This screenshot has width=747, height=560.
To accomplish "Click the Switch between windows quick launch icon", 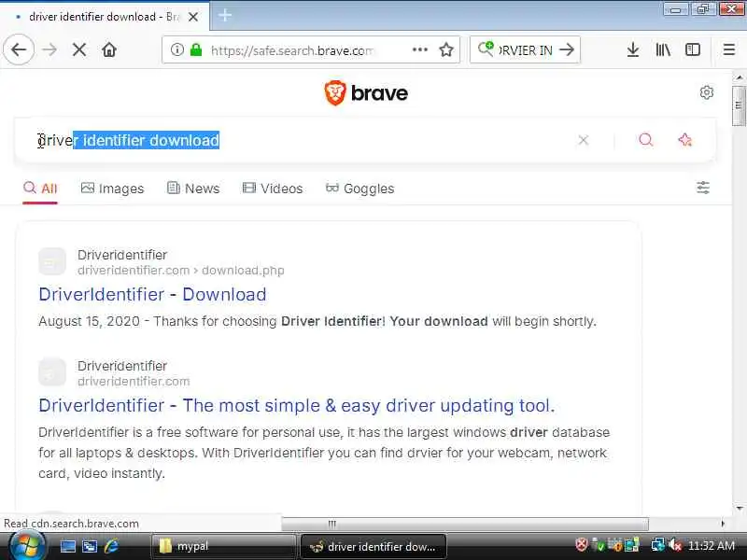I will tap(89, 546).
